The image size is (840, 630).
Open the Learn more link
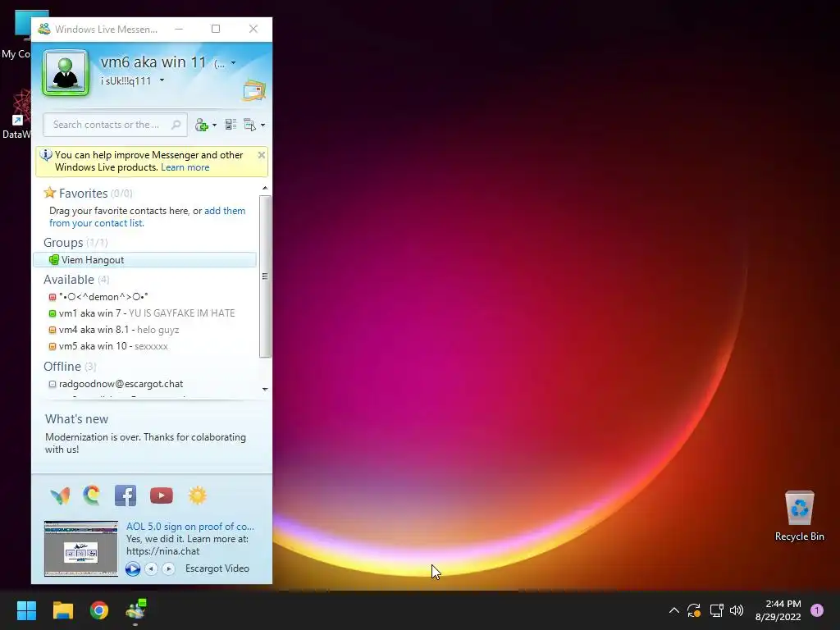185,167
